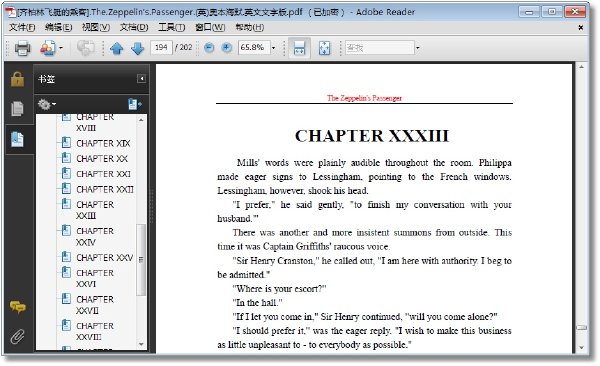Select bookmark CHAPTER XXVI

[95, 278]
